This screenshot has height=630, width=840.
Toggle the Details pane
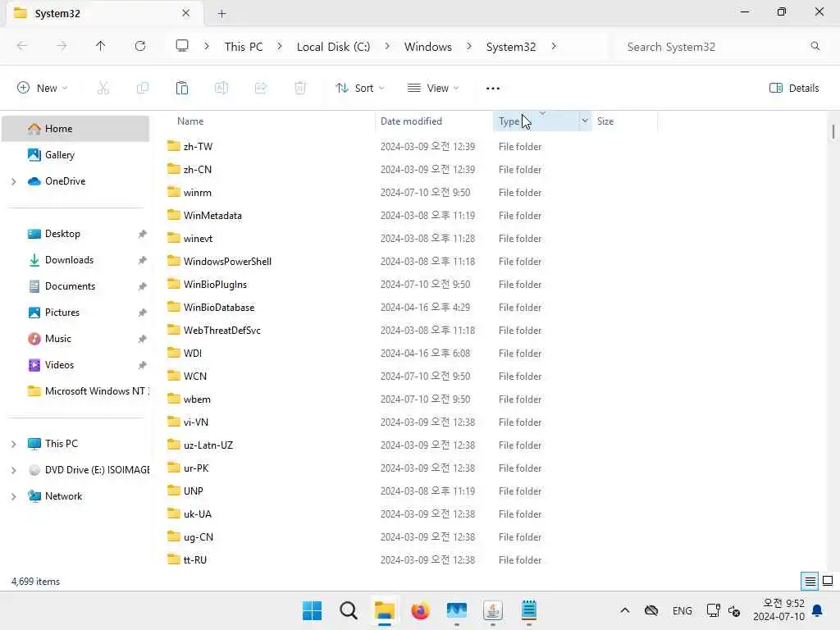tap(794, 89)
